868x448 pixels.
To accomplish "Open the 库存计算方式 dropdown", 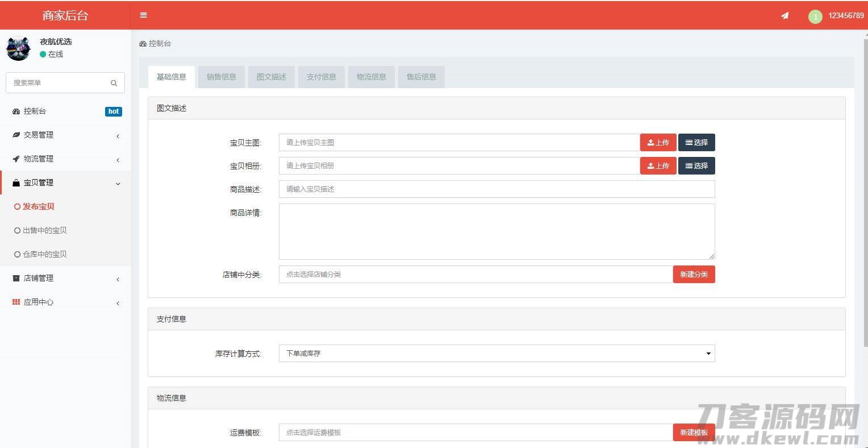I will (496, 354).
